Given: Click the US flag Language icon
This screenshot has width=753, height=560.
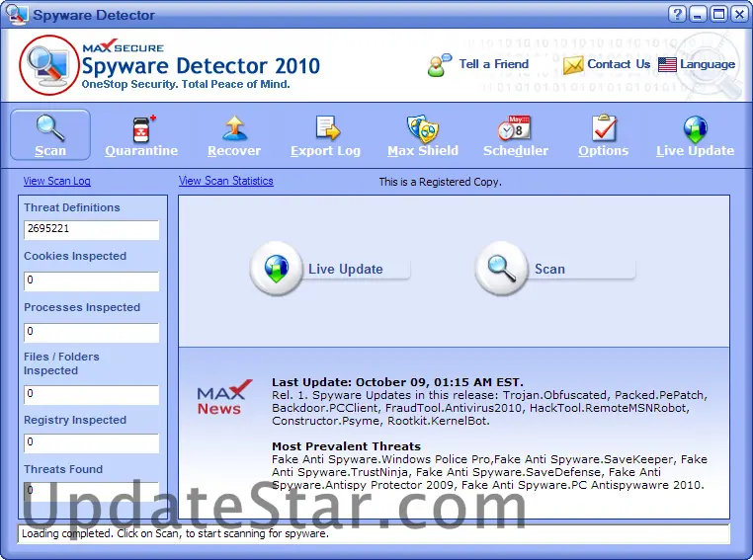Looking at the screenshot, I should click(x=667, y=64).
